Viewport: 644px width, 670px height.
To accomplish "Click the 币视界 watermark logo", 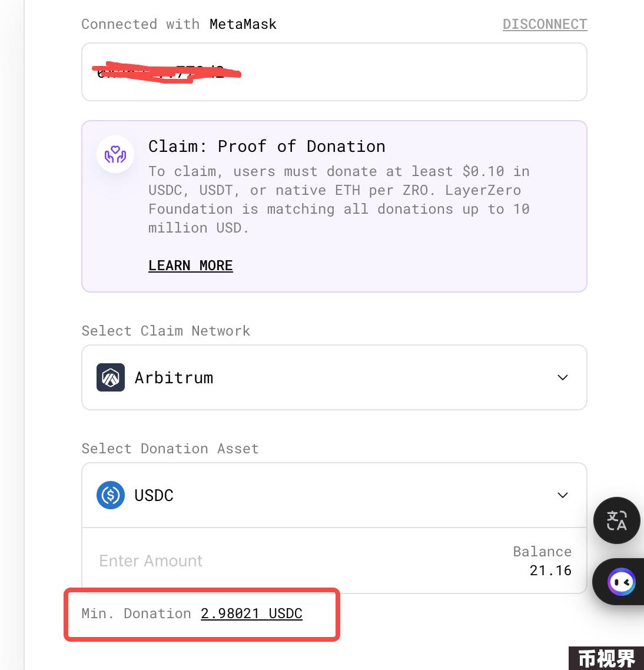I will click(606, 658).
